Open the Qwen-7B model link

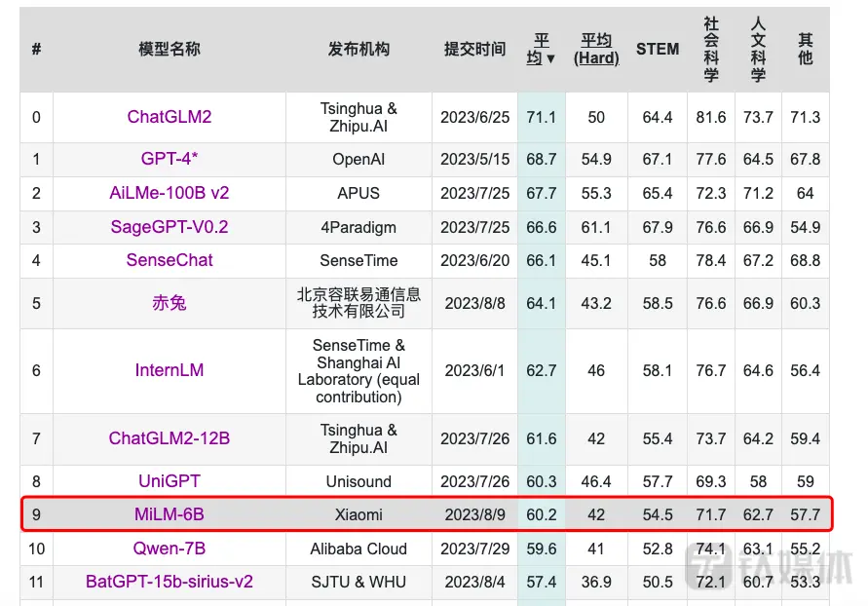tap(169, 549)
